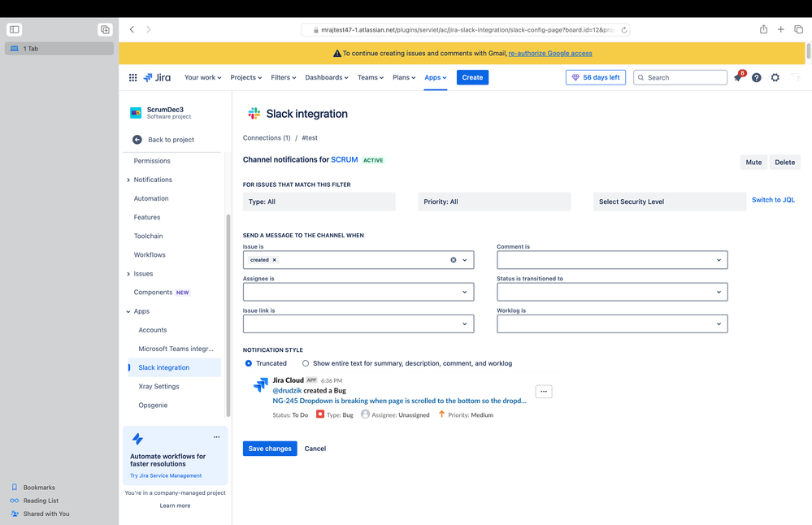Click the Jira search field

point(680,78)
